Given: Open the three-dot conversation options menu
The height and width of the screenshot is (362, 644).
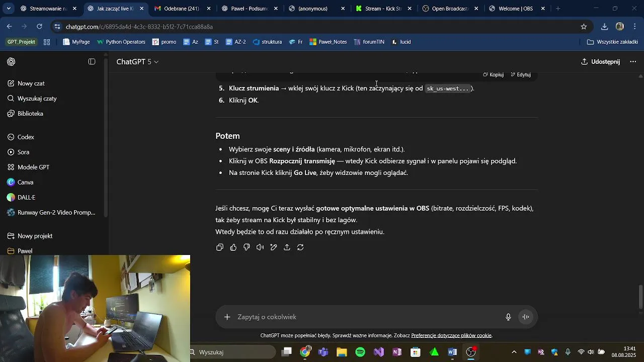Looking at the screenshot, I should point(633,62).
